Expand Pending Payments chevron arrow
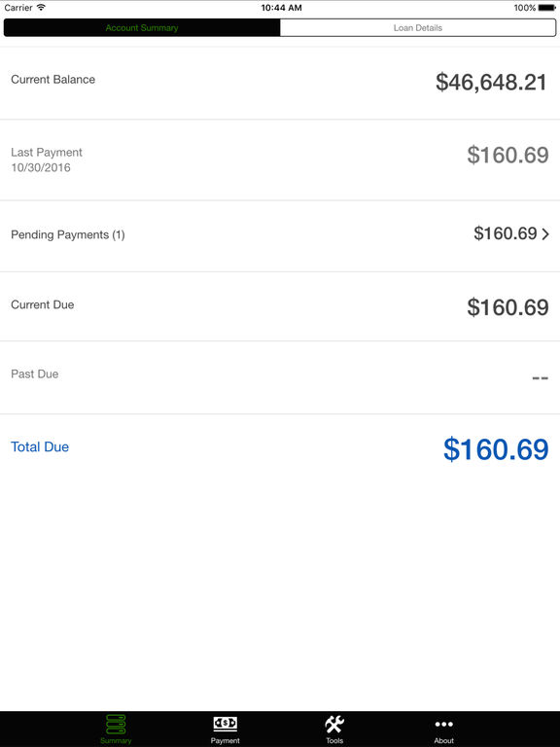 point(545,233)
